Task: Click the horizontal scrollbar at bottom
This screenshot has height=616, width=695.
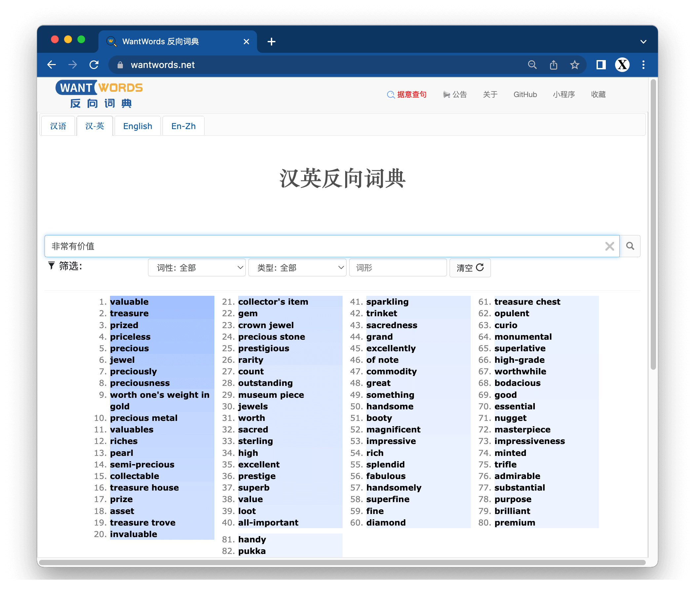Action: [343, 562]
